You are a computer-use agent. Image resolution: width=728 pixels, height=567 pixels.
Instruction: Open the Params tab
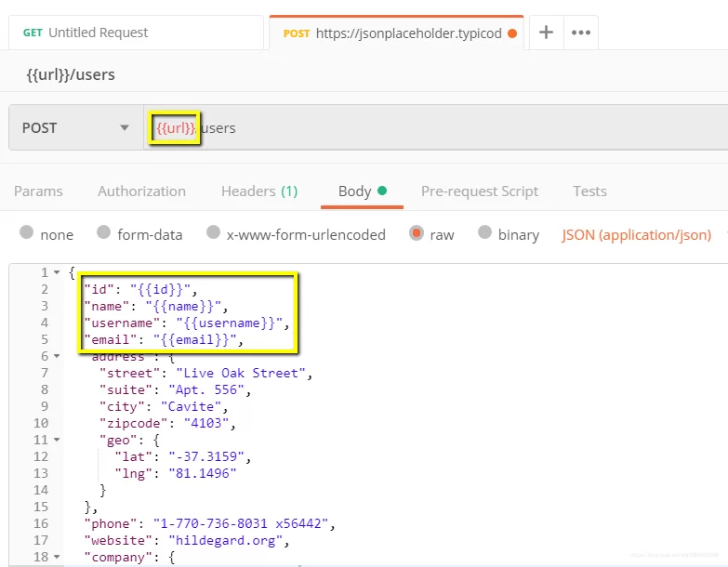pyautogui.click(x=38, y=191)
